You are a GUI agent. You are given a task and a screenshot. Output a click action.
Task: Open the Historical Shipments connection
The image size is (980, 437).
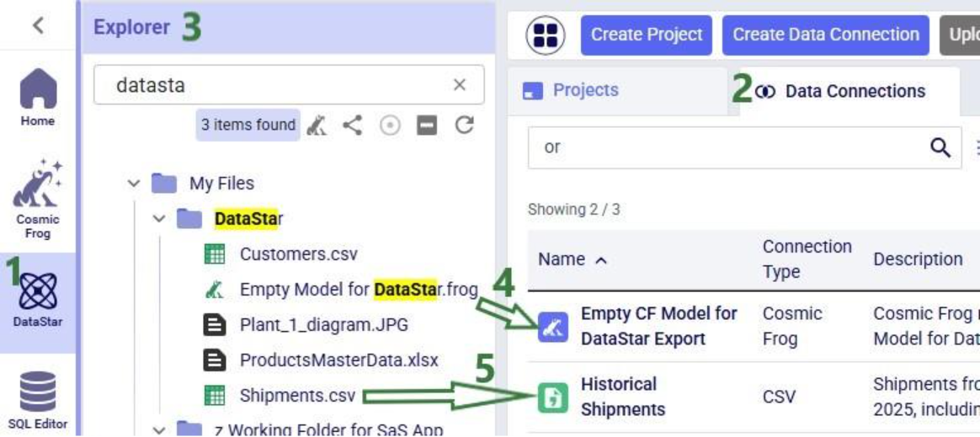pyautogui.click(x=623, y=397)
